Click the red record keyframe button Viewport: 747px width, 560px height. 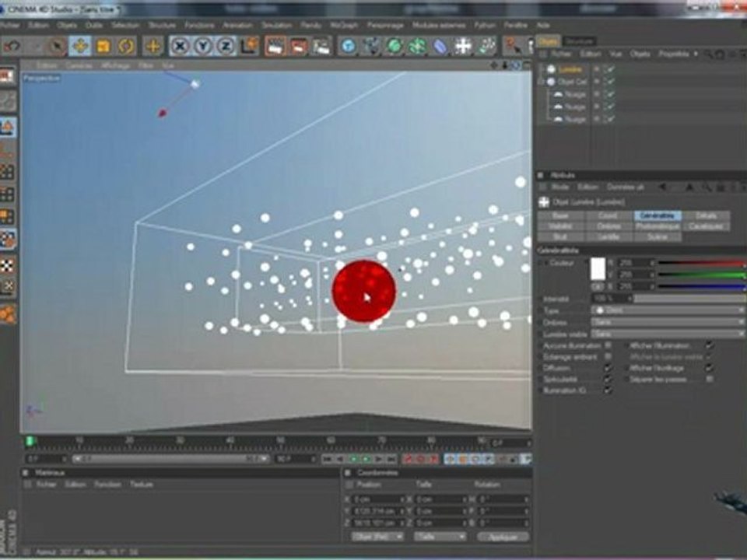[x=409, y=459]
